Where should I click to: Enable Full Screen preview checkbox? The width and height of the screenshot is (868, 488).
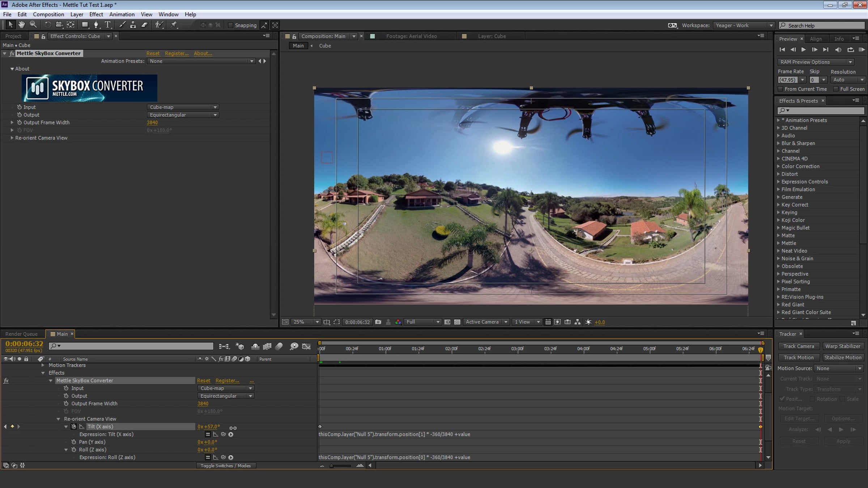pyautogui.click(x=836, y=89)
